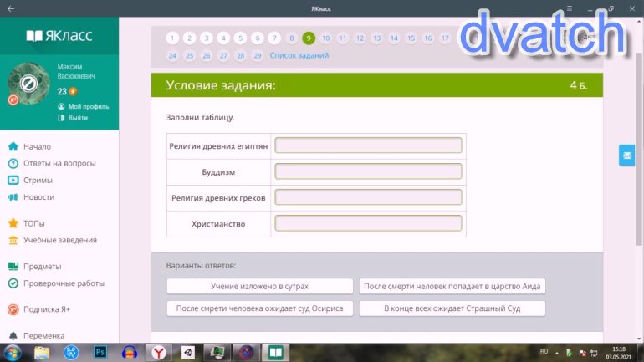Click the Стримы play icon
Image resolution: width=644 pixels, height=362 pixels.
13,180
